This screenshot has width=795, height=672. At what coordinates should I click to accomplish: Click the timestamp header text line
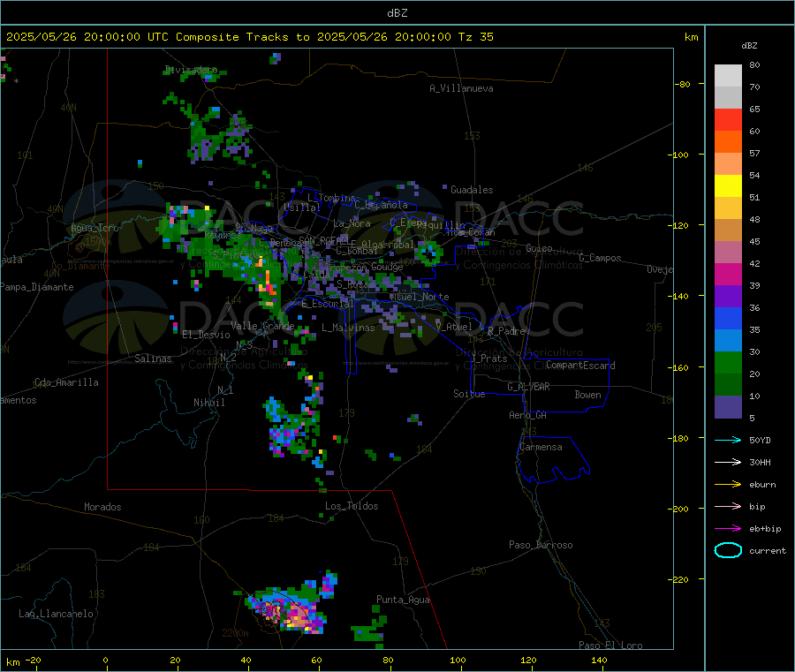point(249,37)
